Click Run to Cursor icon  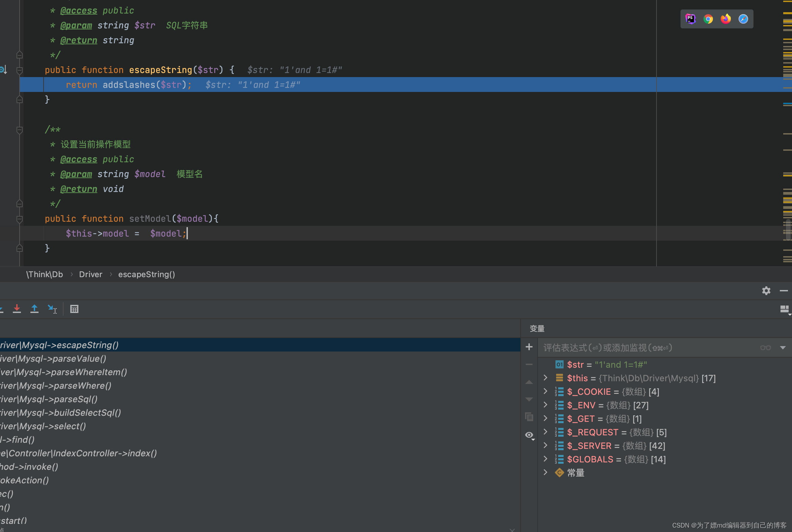click(52, 309)
